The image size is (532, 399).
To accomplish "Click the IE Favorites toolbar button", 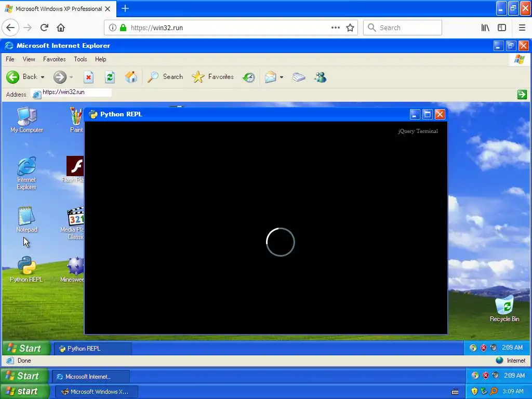I will (x=212, y=77).
